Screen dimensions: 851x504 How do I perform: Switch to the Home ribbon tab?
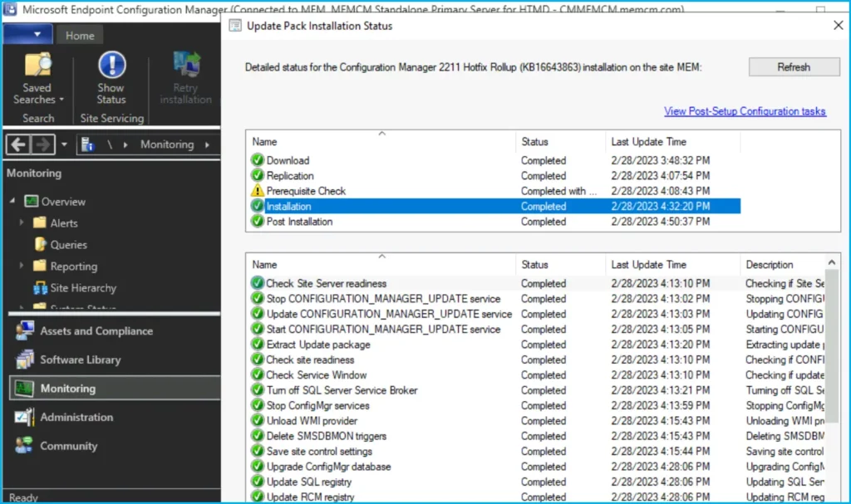[x=80, y=36]
